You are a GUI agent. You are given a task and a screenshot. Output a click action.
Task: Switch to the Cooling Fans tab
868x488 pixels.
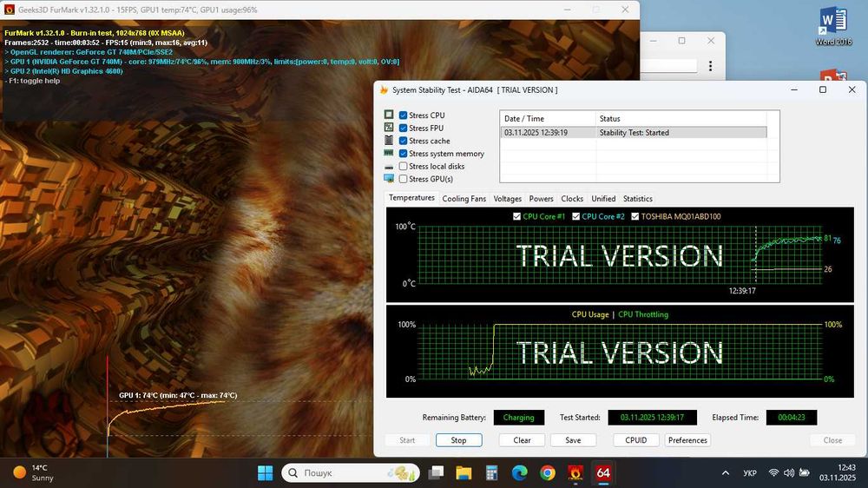pos(464,199)
